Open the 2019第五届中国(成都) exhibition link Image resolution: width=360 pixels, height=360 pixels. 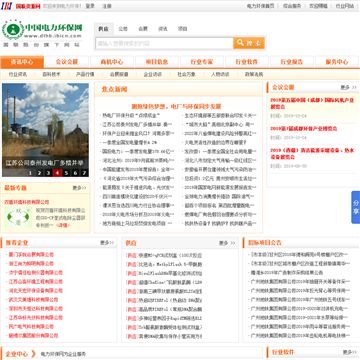coord(312,103)
